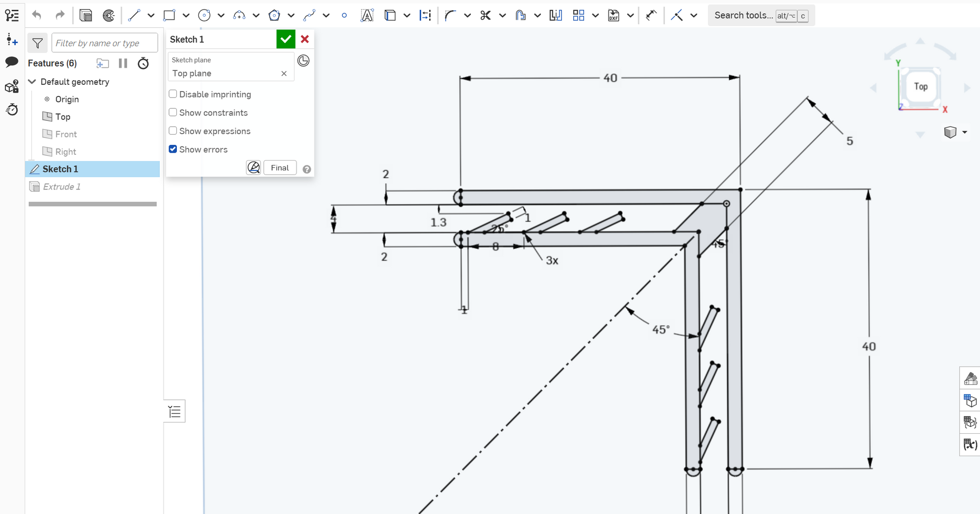Toggle the feature list panel icon
980x514 pixels.
12,15
